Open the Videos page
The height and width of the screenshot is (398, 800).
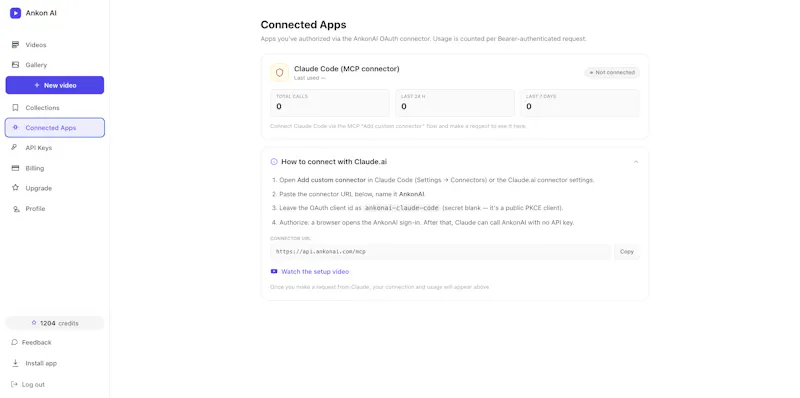click(x=55, y=45)
